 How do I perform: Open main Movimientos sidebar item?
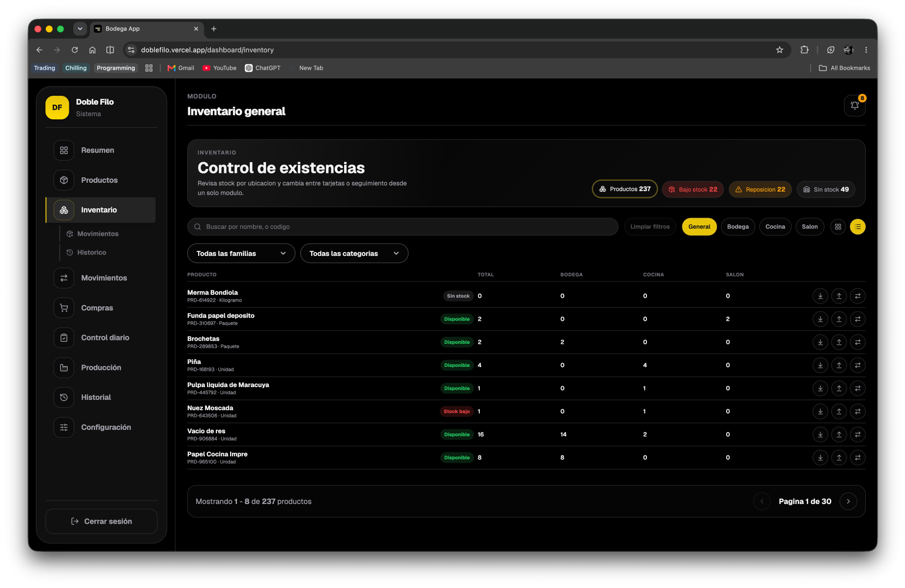click(x=101, y=278)
